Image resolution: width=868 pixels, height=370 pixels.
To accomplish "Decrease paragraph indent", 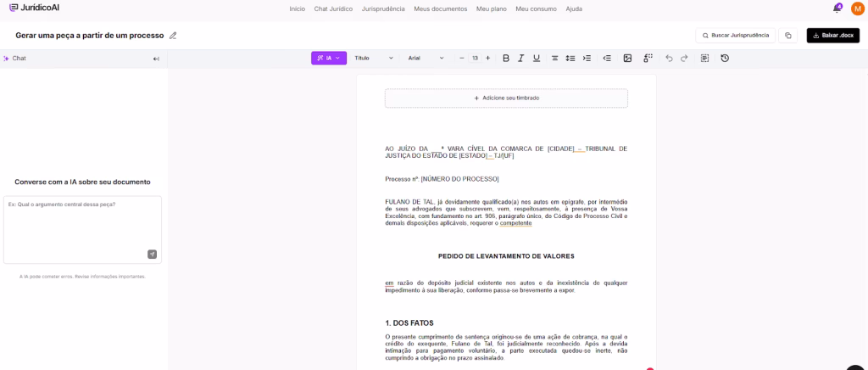I will point(607,58).
